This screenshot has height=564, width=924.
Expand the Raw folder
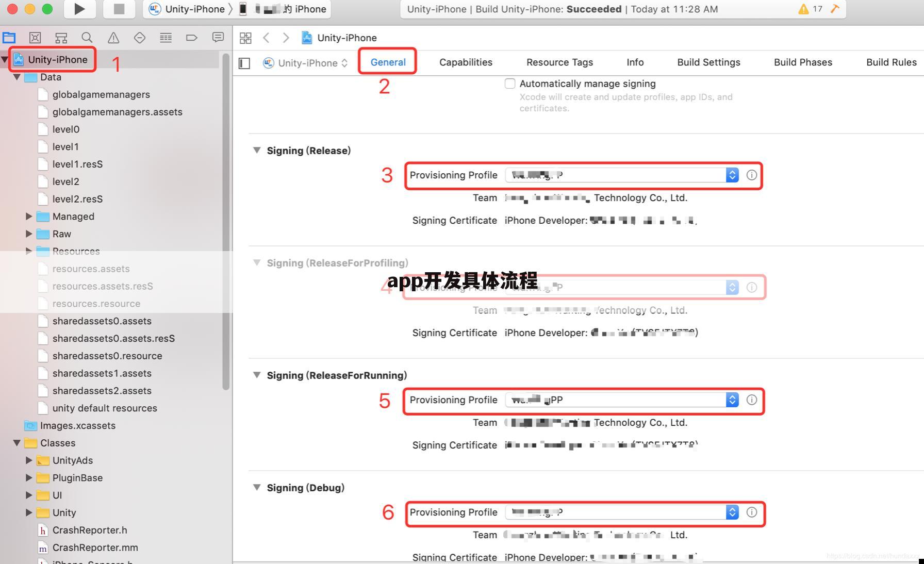(x=29, y=234)
